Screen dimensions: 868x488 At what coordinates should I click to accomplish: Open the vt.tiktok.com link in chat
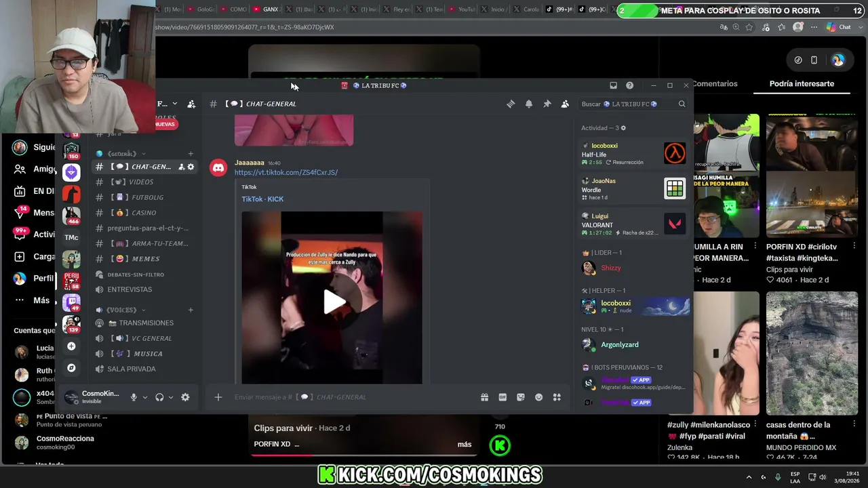tap(286, 172)
